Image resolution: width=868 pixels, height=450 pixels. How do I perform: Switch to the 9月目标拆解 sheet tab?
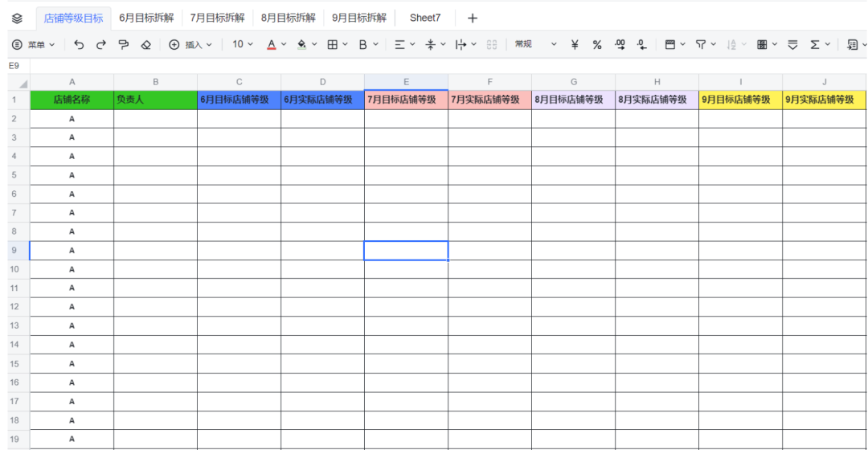click(x=359, y=18)
